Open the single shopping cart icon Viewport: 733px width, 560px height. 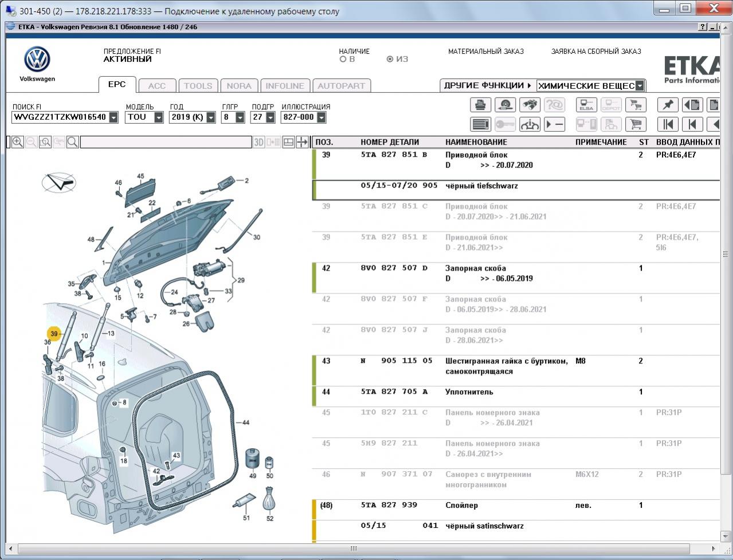(635, 124)
